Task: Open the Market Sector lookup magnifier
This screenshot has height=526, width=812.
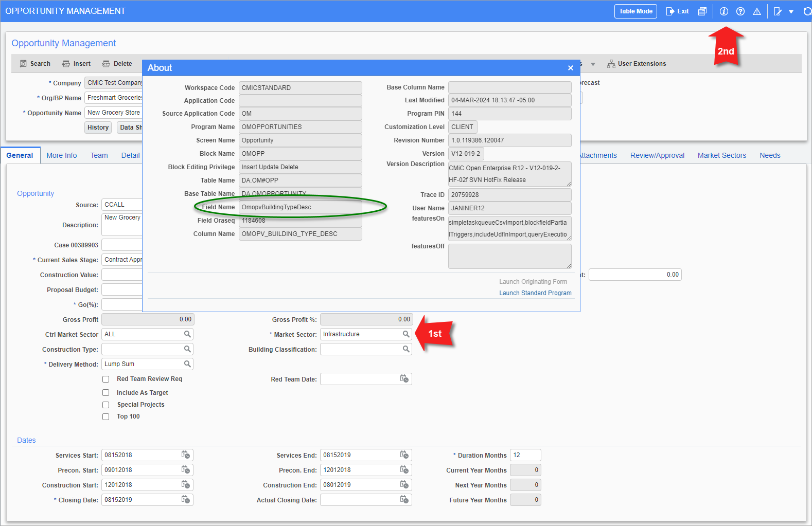Action: (406, 334)
